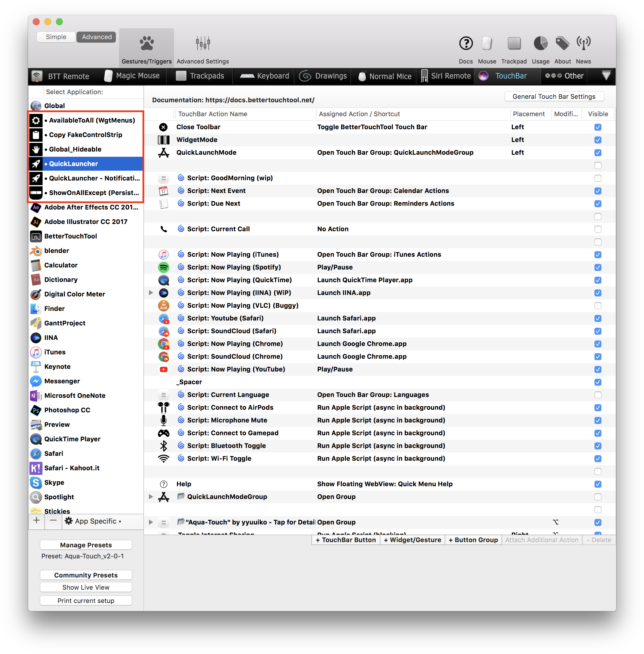The width and height of the screenshot is (644, 654).
Task: Add a new TouchBar Button
Action: (x=345, y=540)
